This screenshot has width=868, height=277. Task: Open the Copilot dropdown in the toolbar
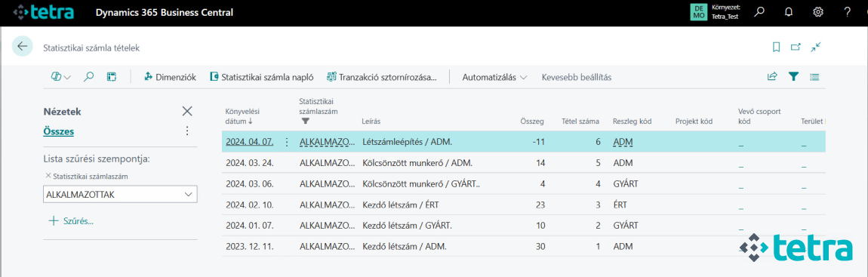coord(61,78)
